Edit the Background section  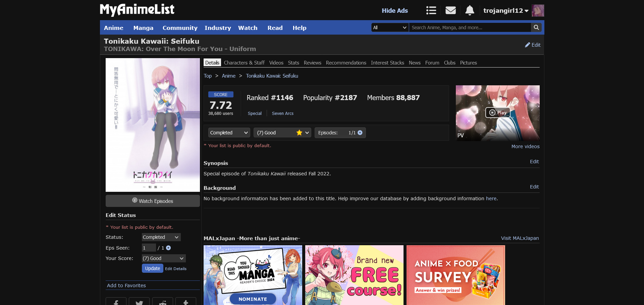534,187
